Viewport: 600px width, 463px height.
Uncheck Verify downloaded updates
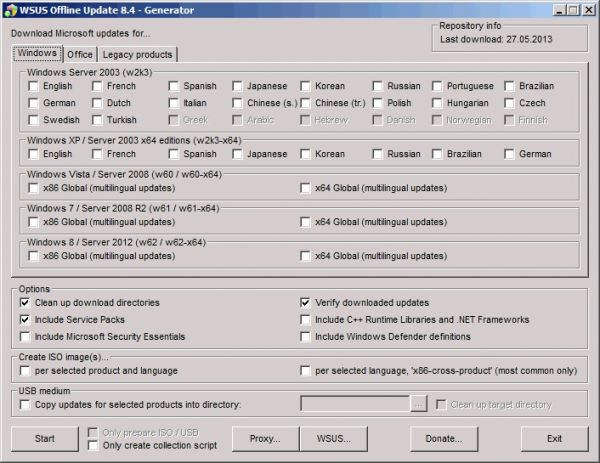coord(305,303)
